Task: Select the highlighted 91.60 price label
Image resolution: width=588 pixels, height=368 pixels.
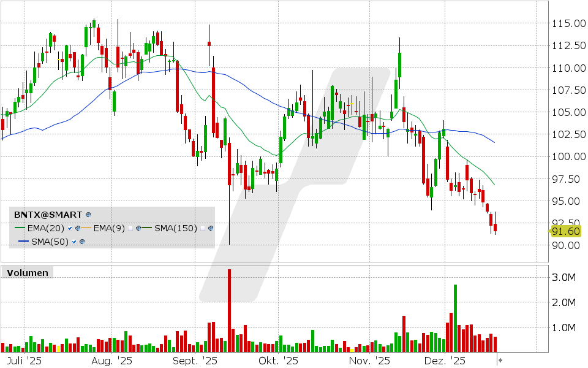Action: coord(565,231)
